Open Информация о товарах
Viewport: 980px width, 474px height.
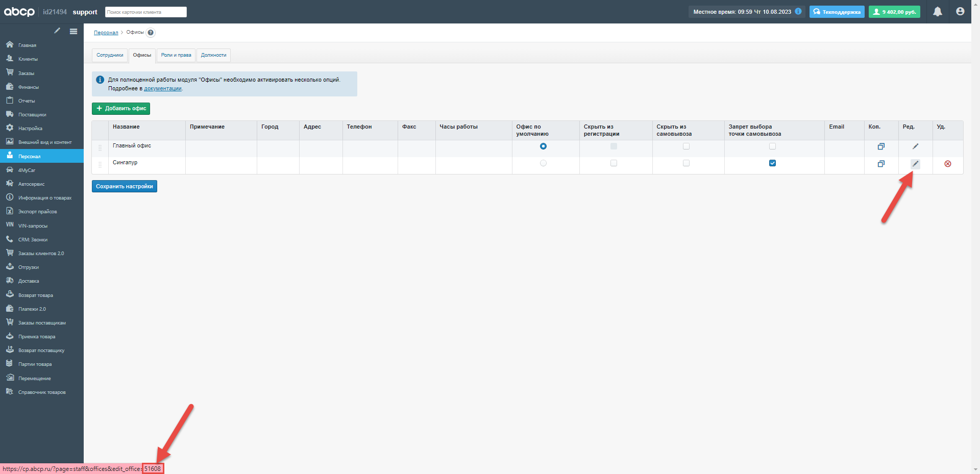(x=42, y=198)
